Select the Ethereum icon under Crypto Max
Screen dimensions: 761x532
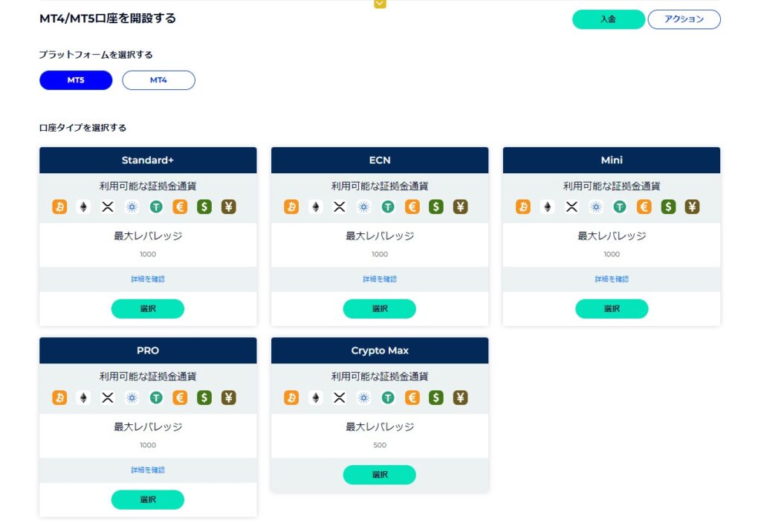coord(315,398)
